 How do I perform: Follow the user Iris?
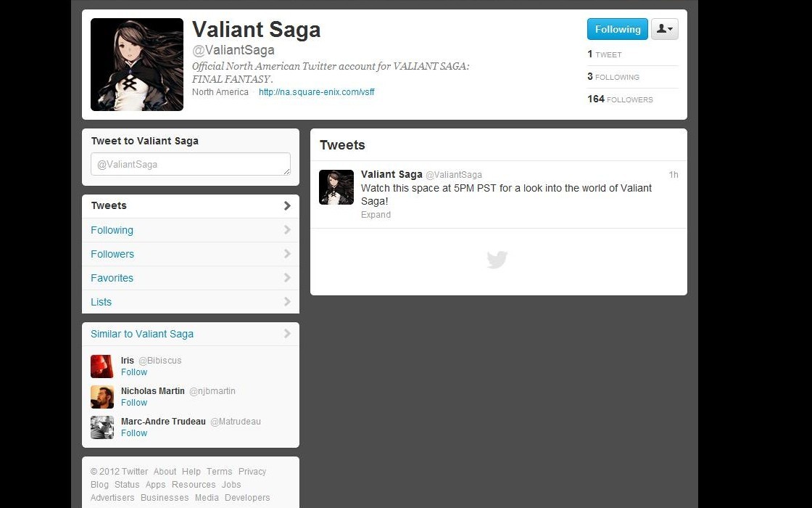[134, 372]
